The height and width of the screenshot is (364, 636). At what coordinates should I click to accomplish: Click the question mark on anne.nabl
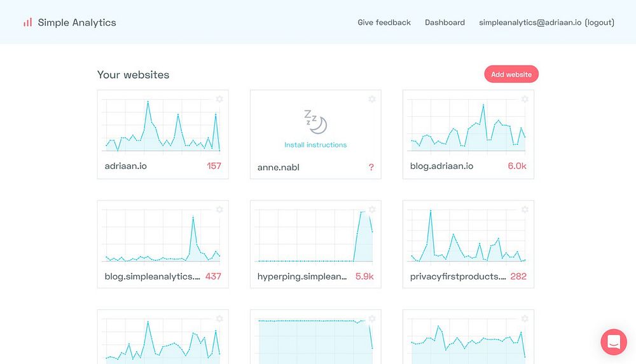click(371, 167)
